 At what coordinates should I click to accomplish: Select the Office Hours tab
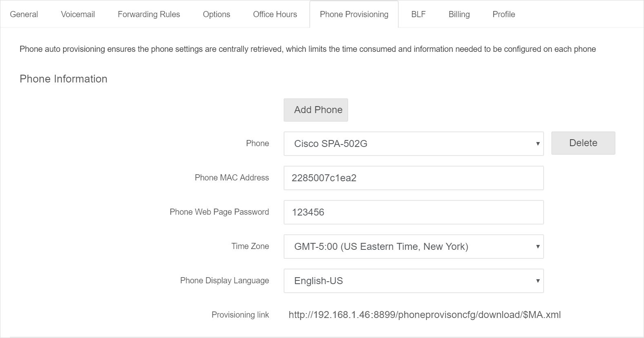(x=275, y=14)
